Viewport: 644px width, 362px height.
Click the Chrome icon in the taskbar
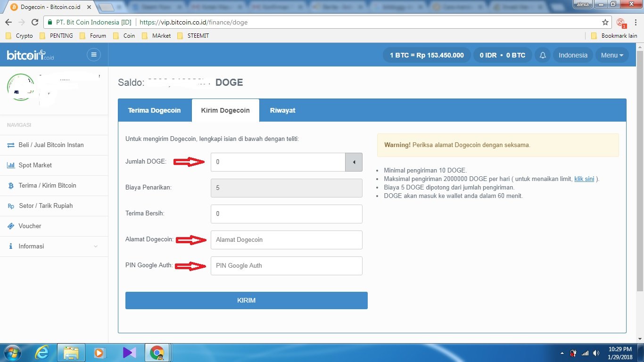[157, 353]
